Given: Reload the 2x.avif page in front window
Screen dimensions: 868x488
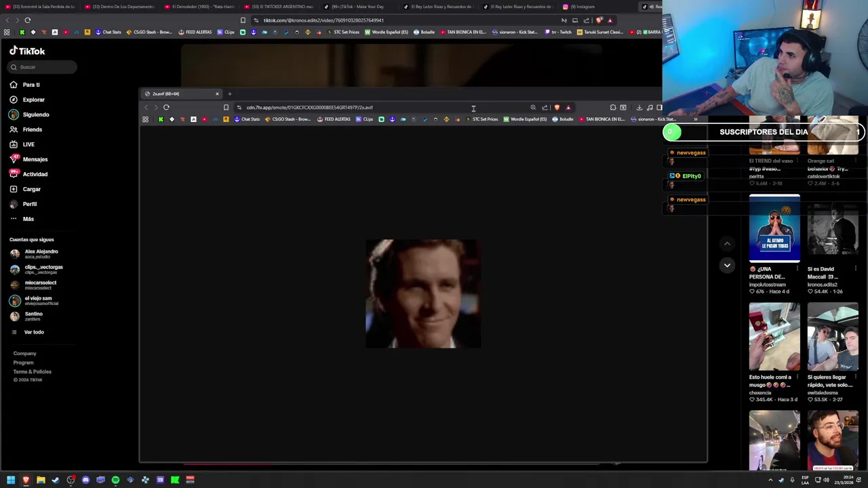Looking at the screenshot, I should click(x=166, y=107).
